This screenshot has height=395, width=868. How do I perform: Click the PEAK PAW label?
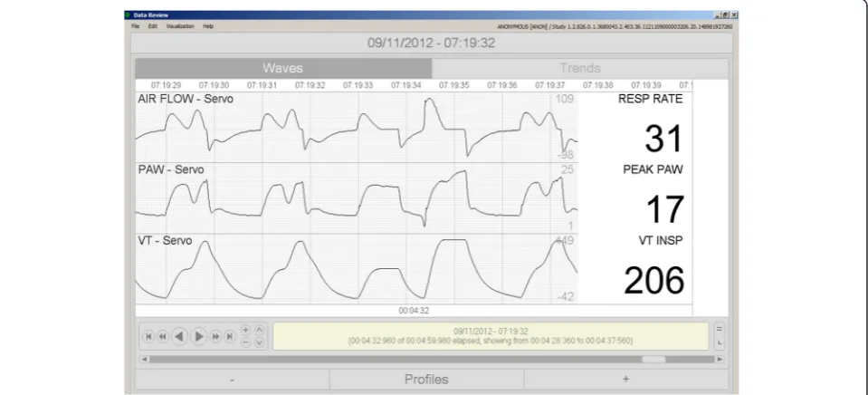pyautogui.click(x=653, y=169)
